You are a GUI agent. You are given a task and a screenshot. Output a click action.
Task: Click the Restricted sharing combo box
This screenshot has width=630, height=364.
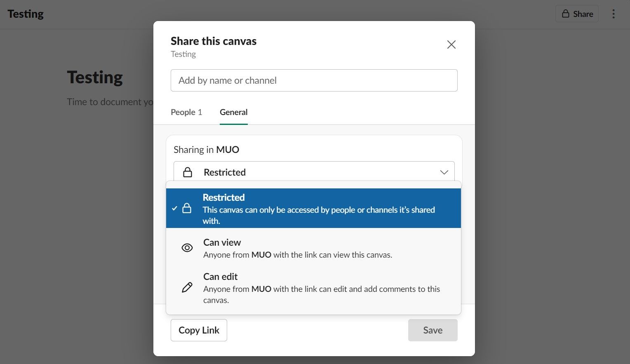[x=314, y=172]
